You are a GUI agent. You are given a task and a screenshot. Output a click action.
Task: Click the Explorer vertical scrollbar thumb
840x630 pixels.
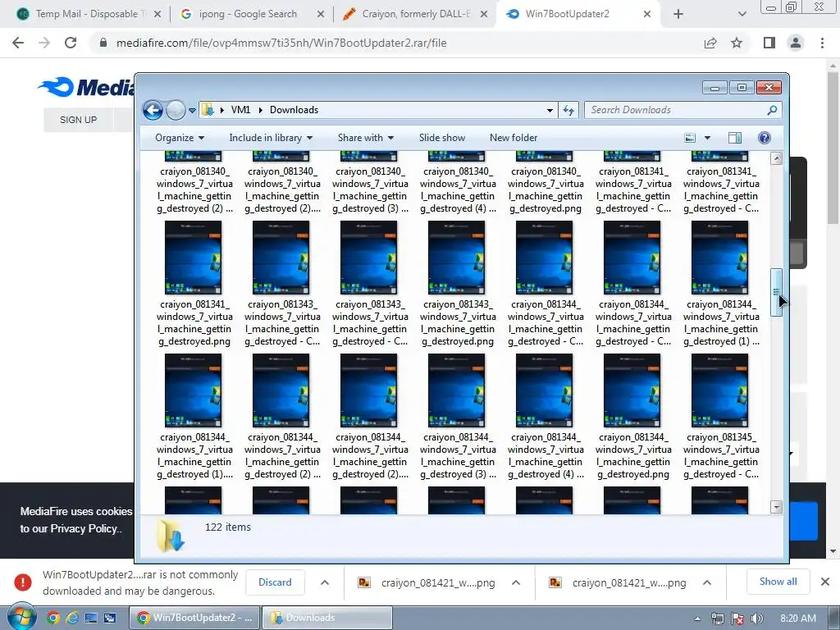pos(776,293)
